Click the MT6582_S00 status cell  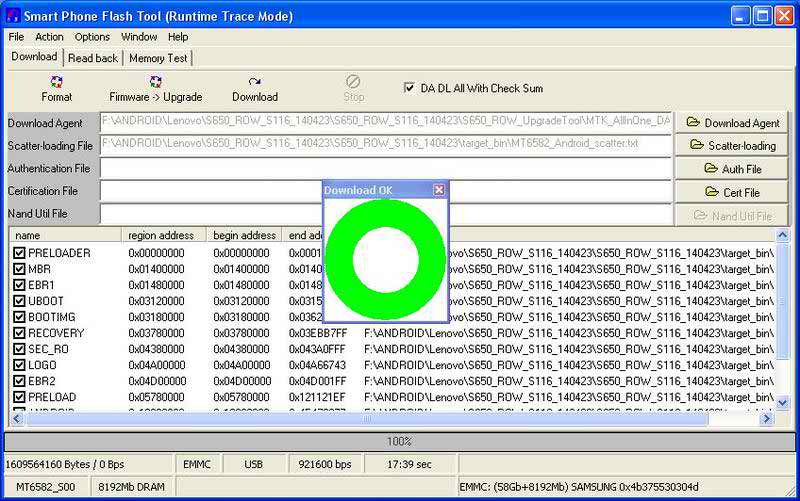coord(46,487)
